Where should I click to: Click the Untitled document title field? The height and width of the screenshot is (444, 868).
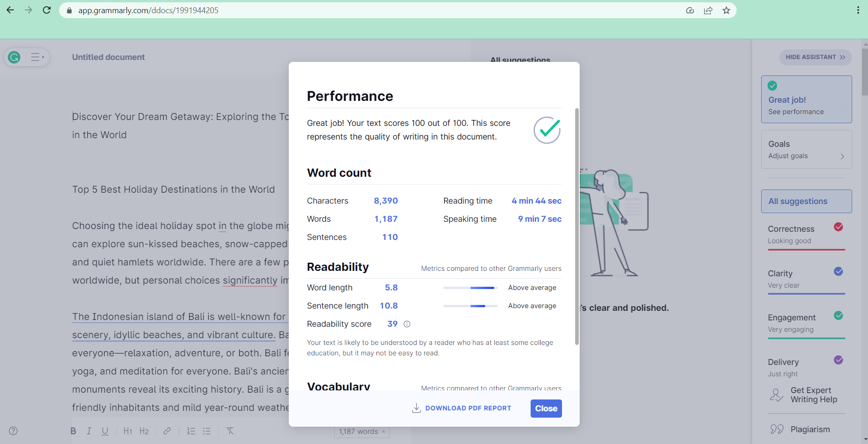pyautogui.click(x=108, y=57)
